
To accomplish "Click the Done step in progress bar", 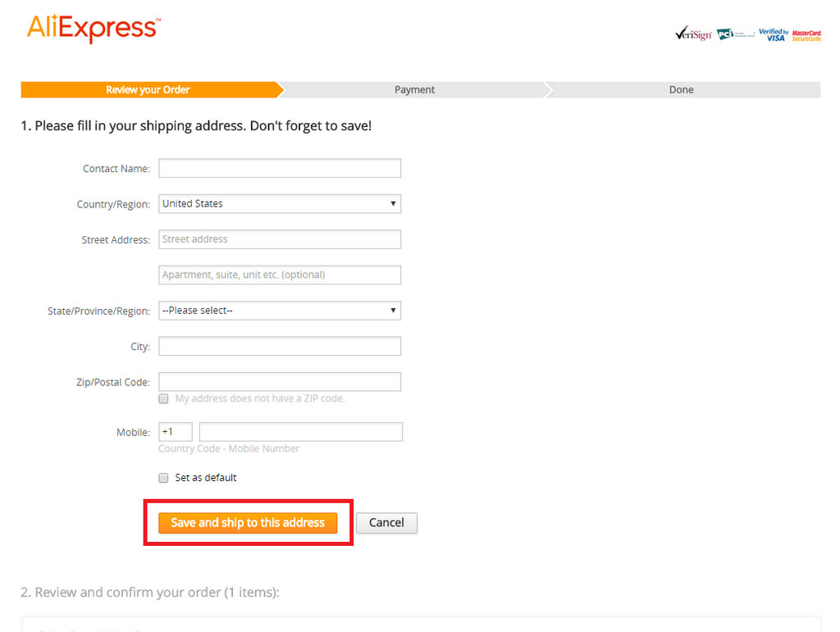I will point(681,90).
